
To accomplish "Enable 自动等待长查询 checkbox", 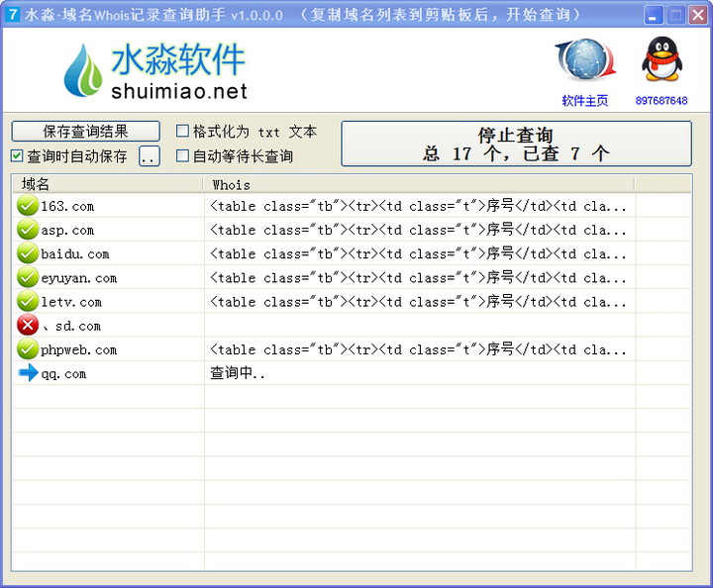I will coord(182,155).
